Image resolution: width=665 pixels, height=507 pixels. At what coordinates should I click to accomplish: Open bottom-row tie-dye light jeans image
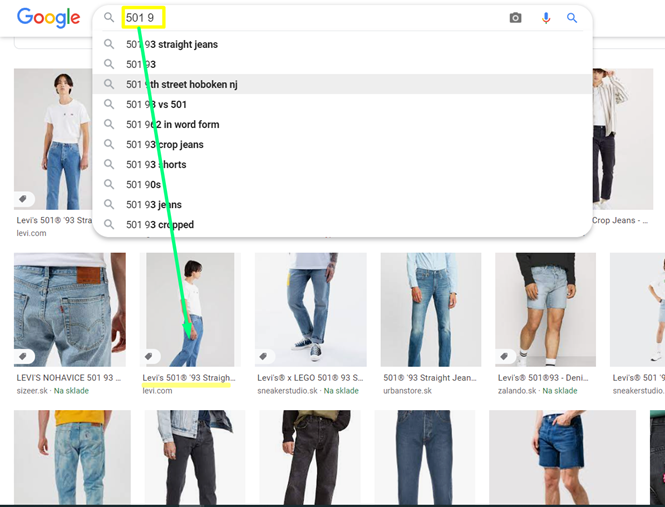coord(72,457)
